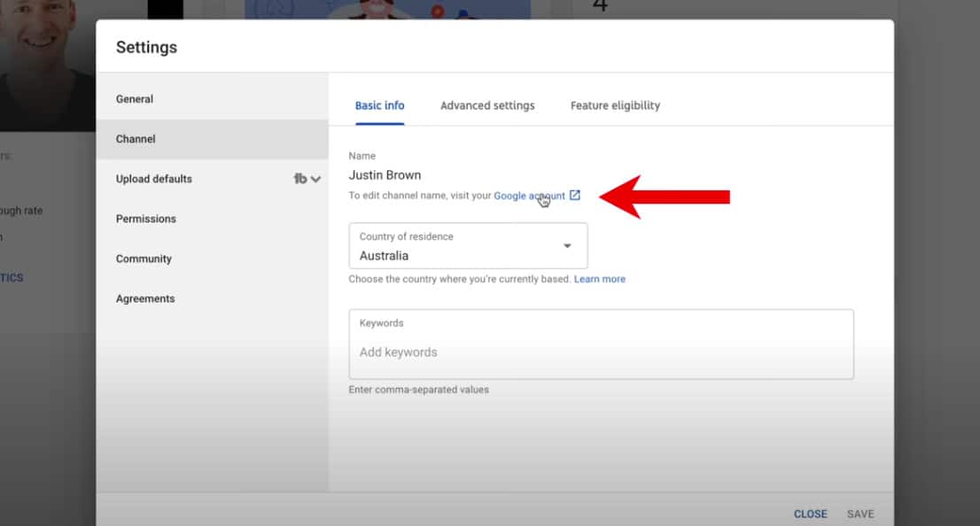The height and width of the screenshot is (526, 980).
Task: Open the Agreements settings section
Action: [x=145, y=298]
